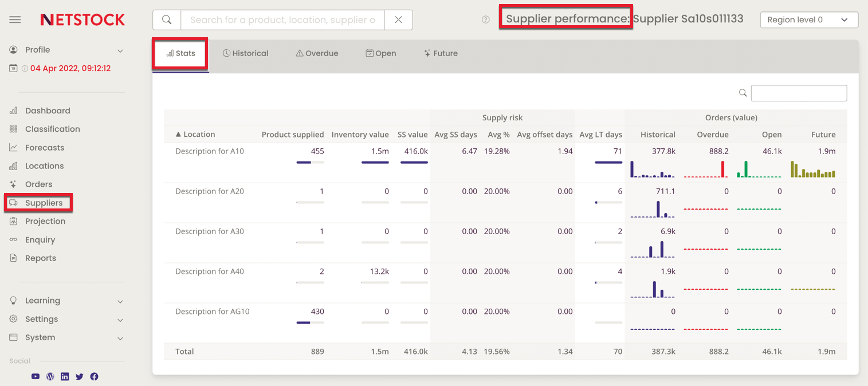The width and height of the screenshot is (868, 386).
Task: Open the Overdue tab
Action: click(317, 53)
